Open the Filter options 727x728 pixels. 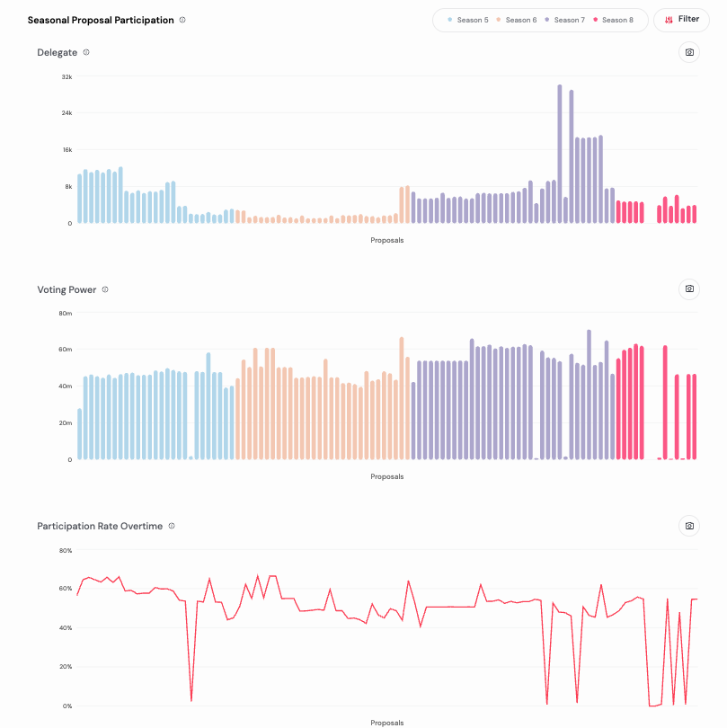(x=681, y=20)
